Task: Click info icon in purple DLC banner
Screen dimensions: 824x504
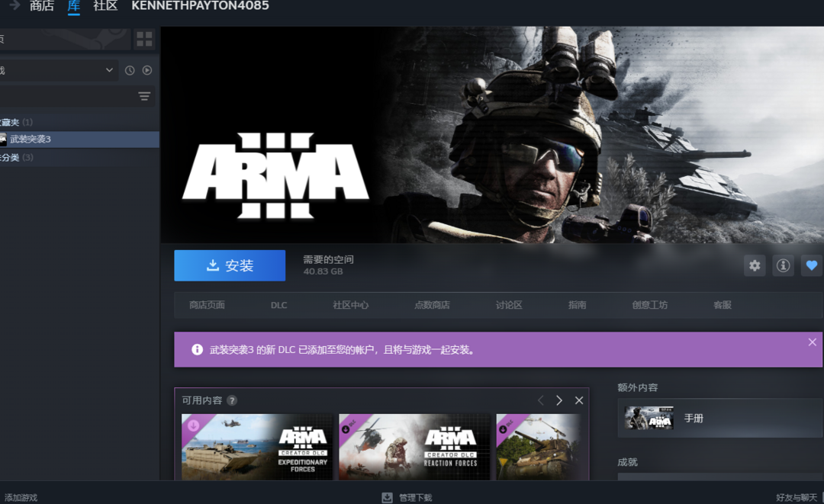Action: [197, 350]
